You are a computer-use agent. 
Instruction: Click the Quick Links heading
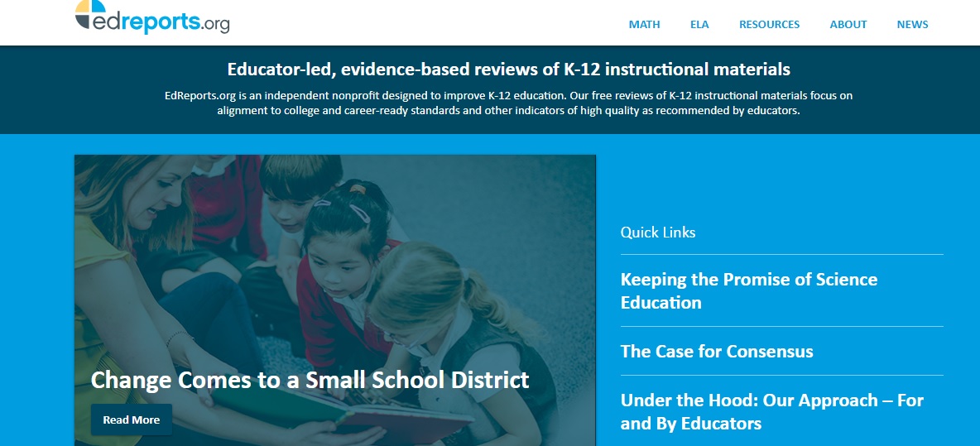point(657,233)
